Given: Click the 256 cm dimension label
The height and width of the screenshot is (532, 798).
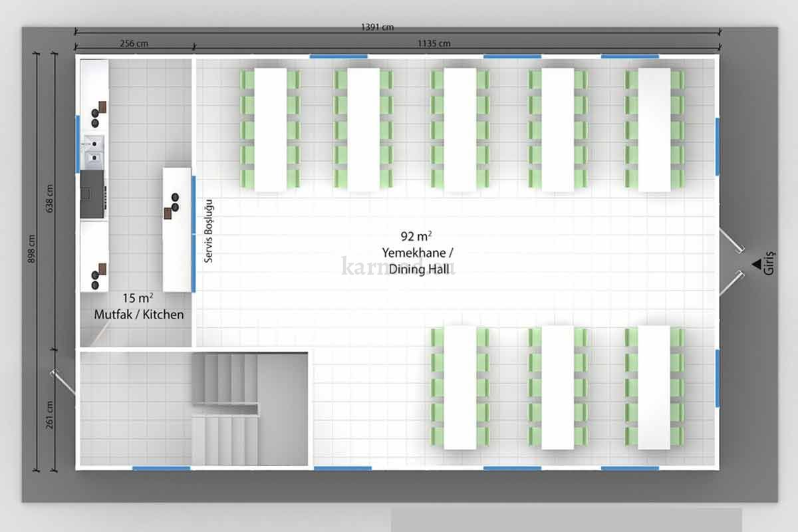Looking at the screenshot, I should point(134,44).
